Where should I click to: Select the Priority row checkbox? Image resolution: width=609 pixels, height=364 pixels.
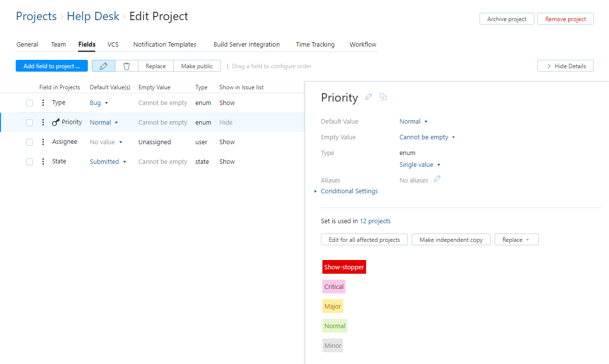tap(29, 123)
